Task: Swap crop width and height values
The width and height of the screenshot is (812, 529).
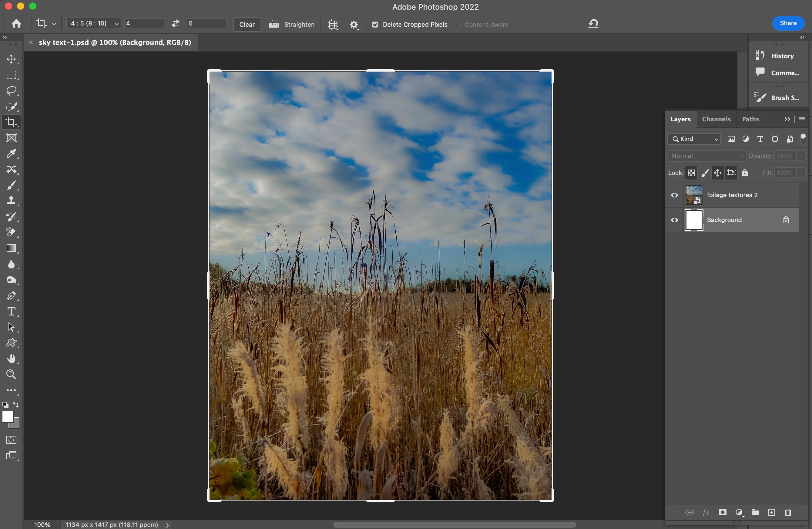Action: click(x=175, y=24)
